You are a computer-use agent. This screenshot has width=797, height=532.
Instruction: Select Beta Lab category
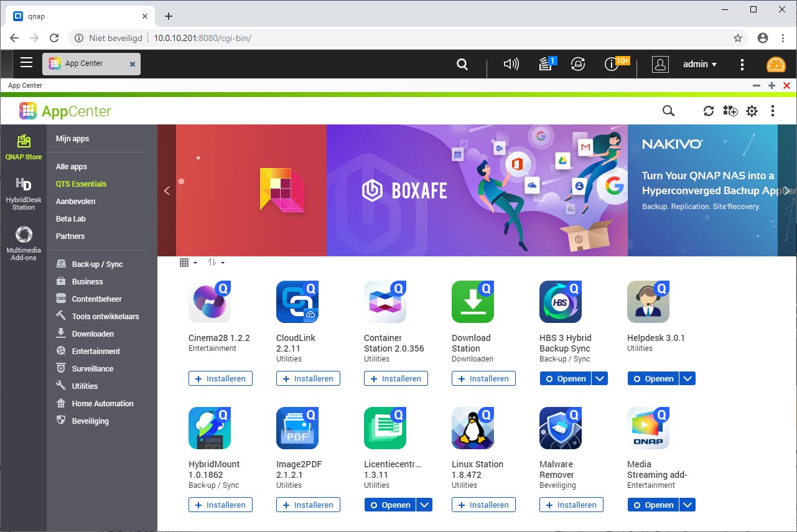[x=71, y=219]
